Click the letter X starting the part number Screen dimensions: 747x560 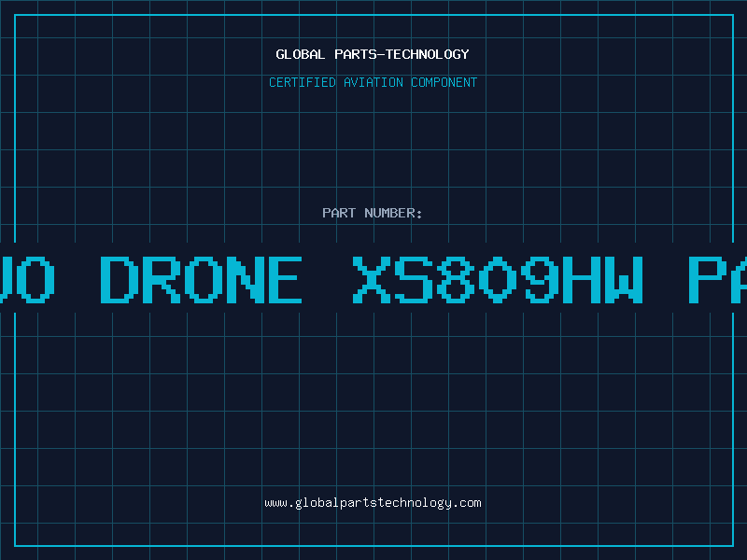click(x=372, y=279)
